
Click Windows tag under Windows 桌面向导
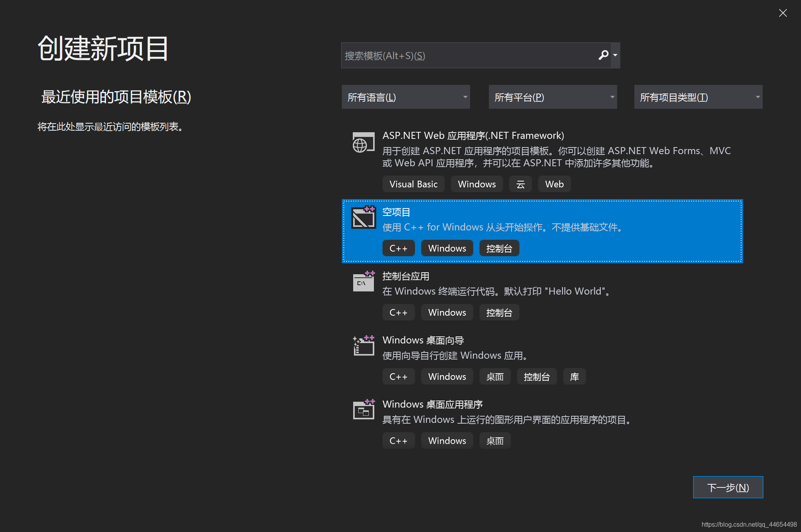tap(447, 377)
